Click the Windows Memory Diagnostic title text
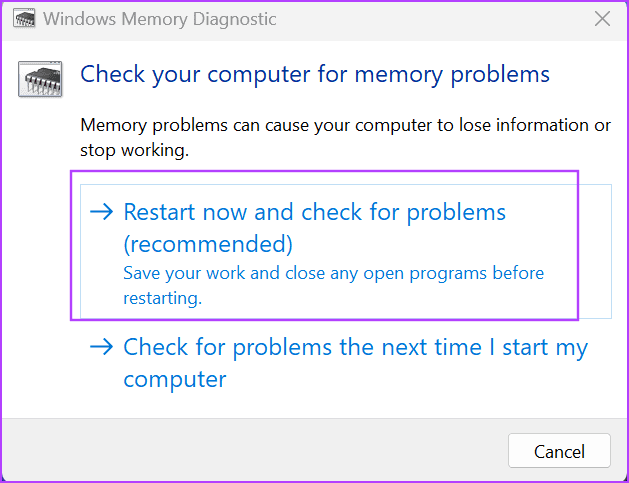The height and width of the screenshot is (483, 629). point(160,19)
